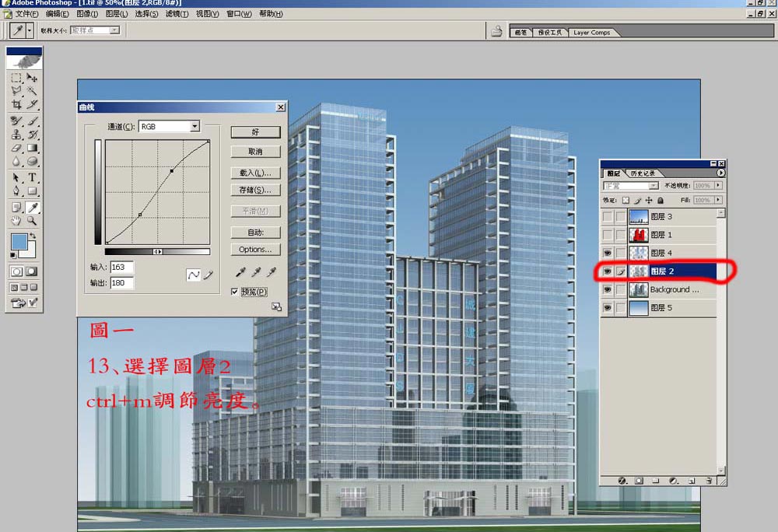Select the Type tool

(x=32, y=177)
